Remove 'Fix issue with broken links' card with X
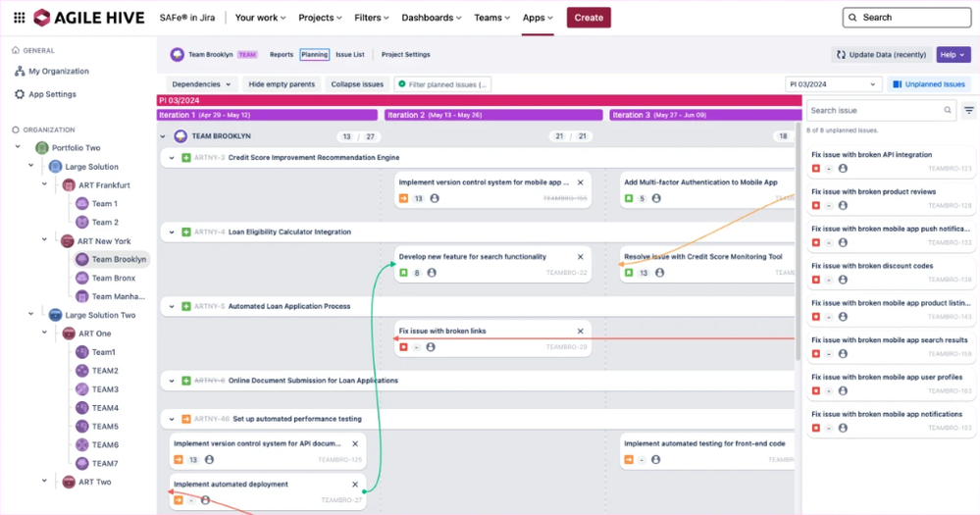Viewport: 980px width, 515px height. (581, 332)
